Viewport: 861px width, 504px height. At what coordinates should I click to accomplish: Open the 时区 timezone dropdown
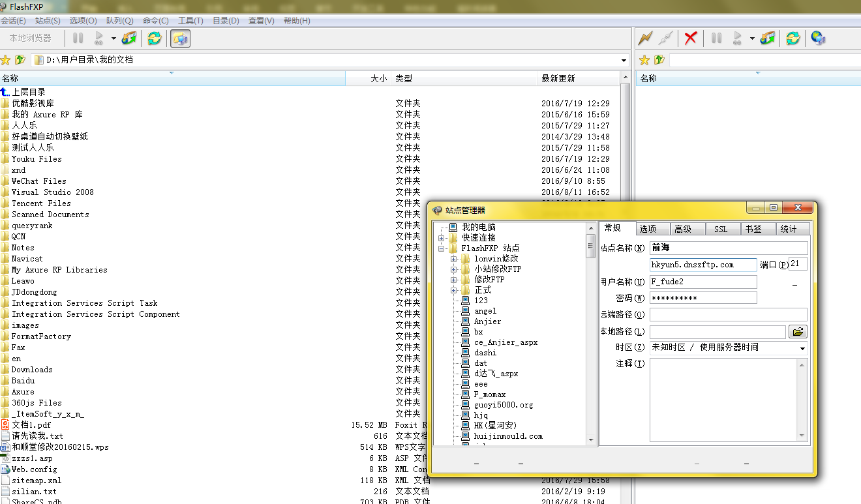pyautogui.click(x=802, y=348)
